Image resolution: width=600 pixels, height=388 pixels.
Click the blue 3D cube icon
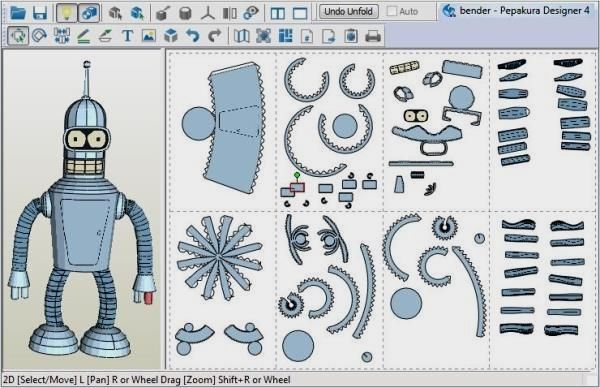(x=171, y=36)
